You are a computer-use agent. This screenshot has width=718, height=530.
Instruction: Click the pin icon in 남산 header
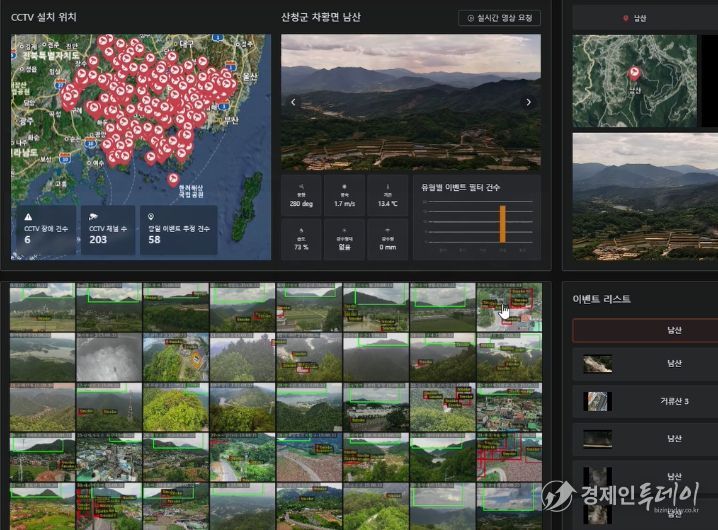click(626, 18)
